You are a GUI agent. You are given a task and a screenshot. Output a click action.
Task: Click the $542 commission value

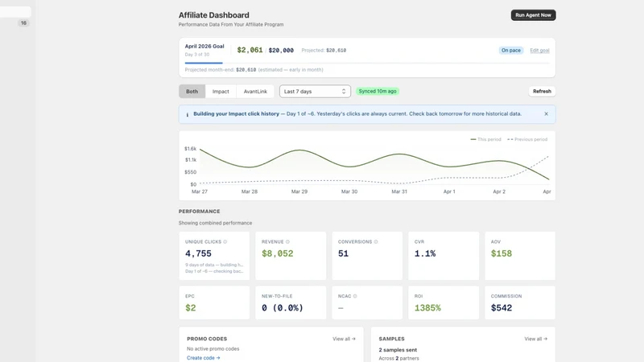click(502, 308)
